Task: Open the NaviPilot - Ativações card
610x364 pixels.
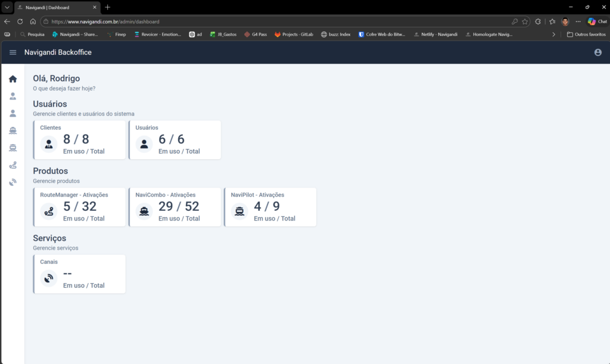Action: coord(270,207)
